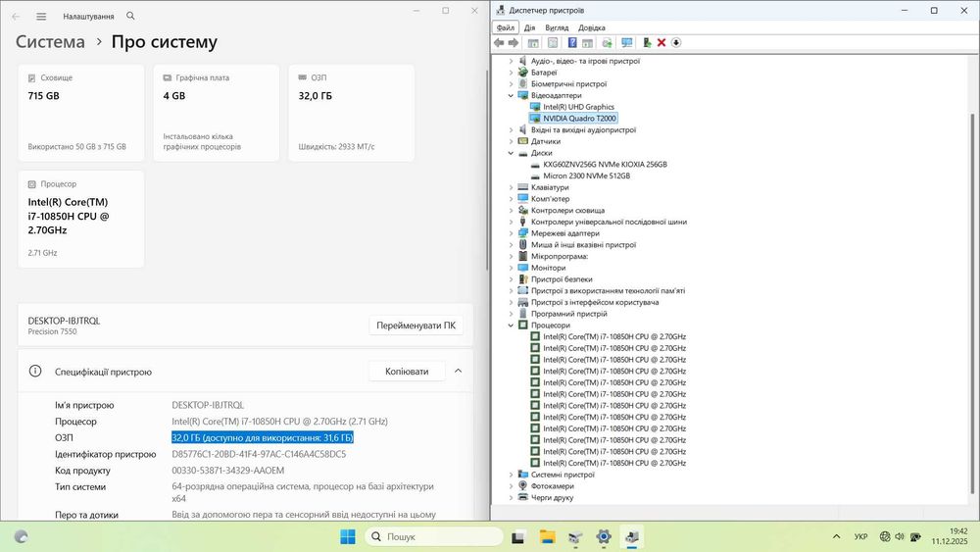The width and height of the screenshot is (980, 552).
Task: Select the KXG60ZNV256G NVMe KIOXIA 256GB disk
Action: click(605, 165)
